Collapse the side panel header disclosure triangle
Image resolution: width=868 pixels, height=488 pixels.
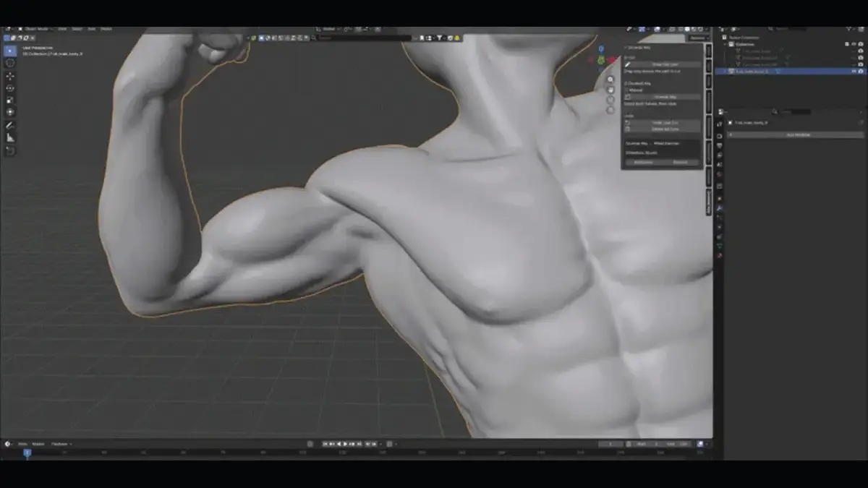point(626,48)
